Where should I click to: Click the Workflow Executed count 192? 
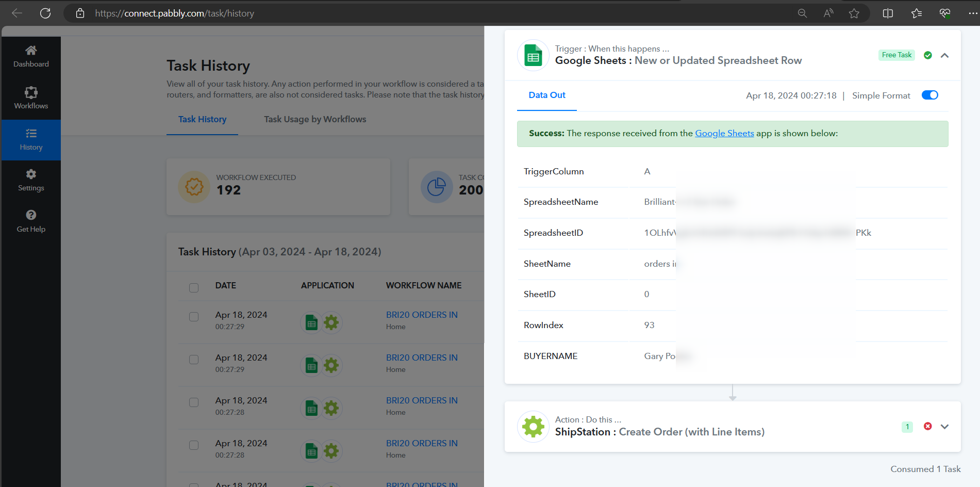(228, 190)
